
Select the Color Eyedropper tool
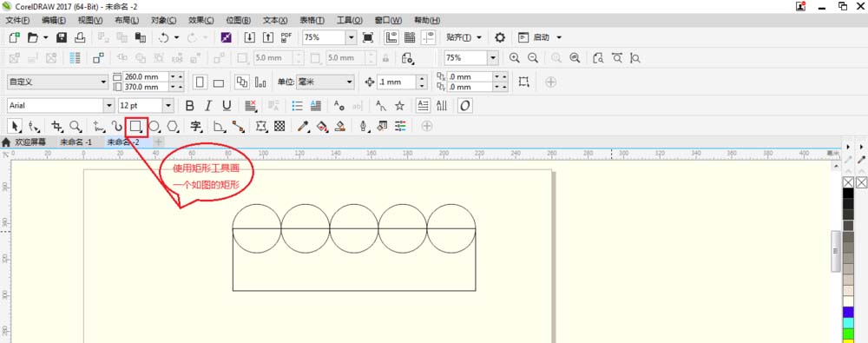pyautogui.click(x=303, y=126)
